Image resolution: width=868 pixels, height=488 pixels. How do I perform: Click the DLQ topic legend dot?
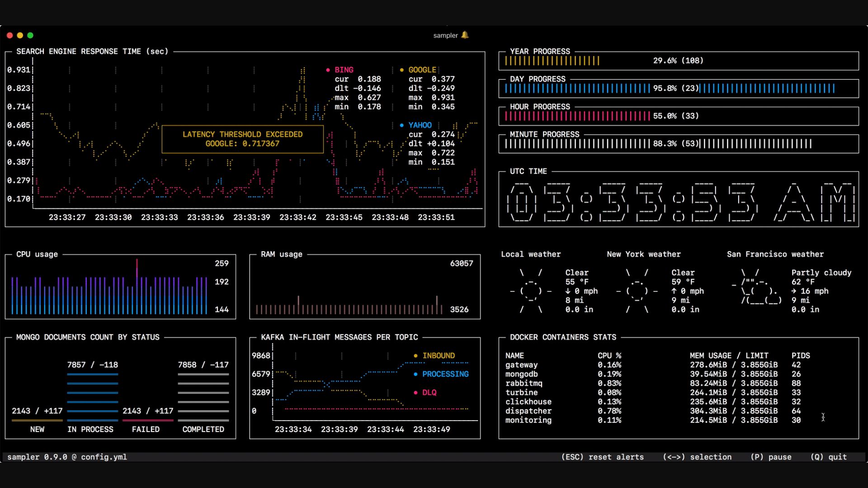point(416,393)
